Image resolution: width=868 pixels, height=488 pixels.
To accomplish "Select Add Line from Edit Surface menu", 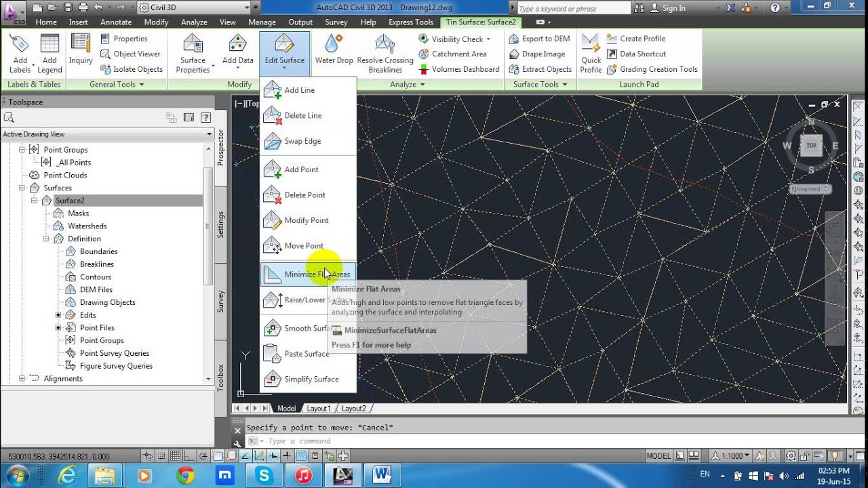I will click(x=308, y=90).
